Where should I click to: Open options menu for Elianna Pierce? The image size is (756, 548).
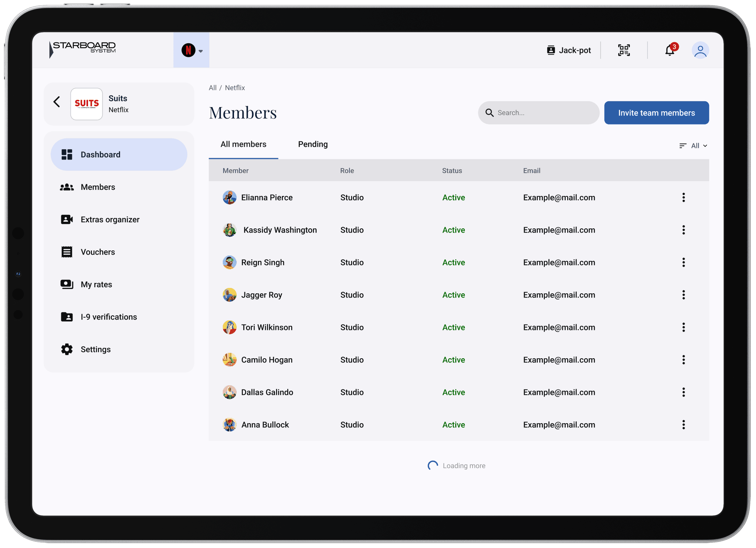click(x=683, y=197)
